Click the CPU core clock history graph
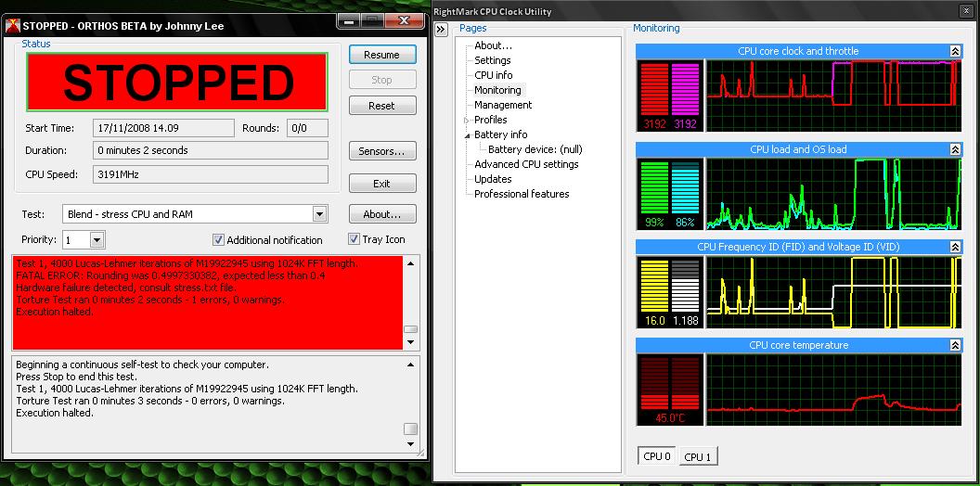980x486 pixels. (833, 96)
